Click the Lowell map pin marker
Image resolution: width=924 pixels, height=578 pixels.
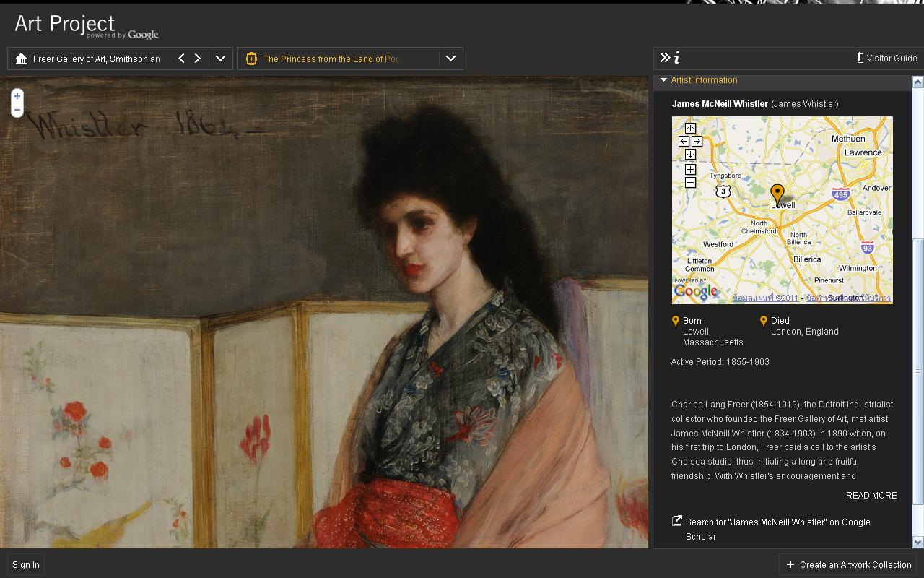tap(777, 194)
